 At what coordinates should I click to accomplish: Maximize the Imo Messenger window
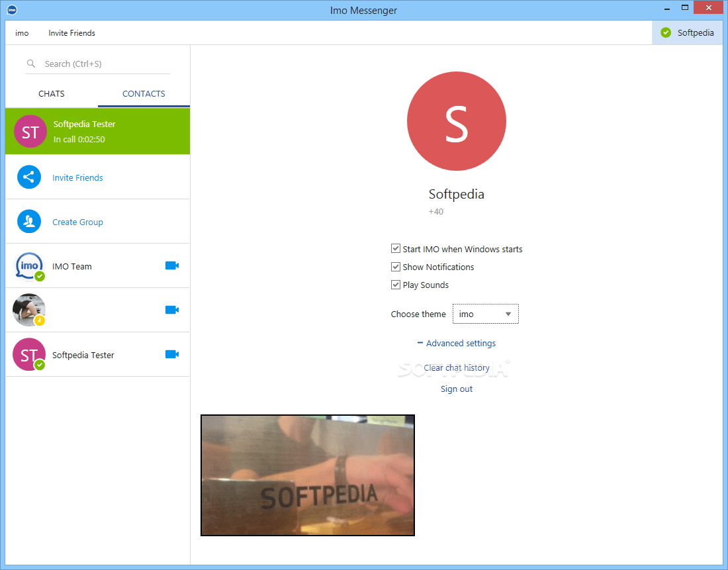click(x=685, y=8)
